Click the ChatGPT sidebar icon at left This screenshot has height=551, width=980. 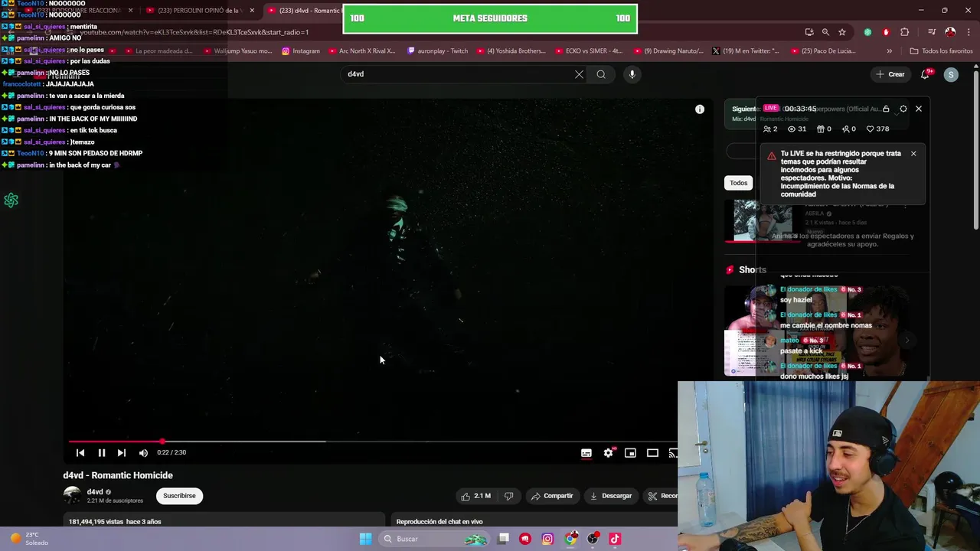coord(11,201)
